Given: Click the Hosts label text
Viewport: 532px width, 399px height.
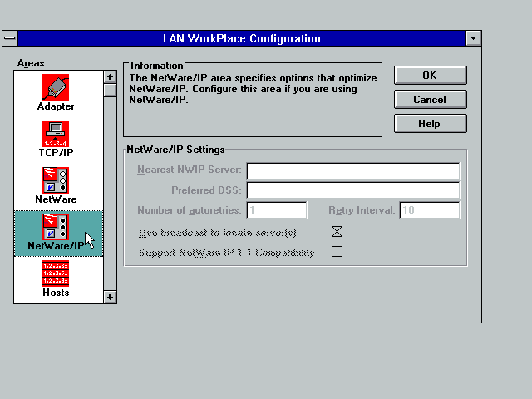Looking at the screenshot, I should coord(56,293).
